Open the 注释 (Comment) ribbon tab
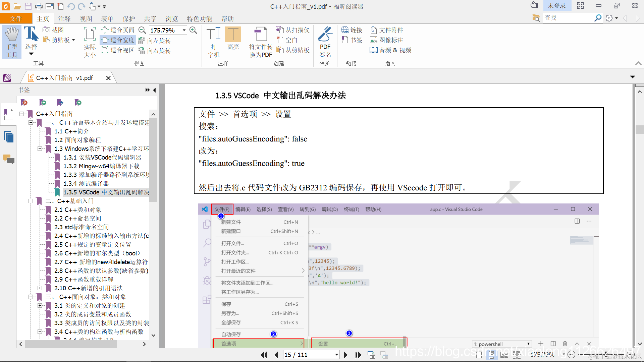Image resolution: width=644 pixels, height=362 pixels. 64,19
